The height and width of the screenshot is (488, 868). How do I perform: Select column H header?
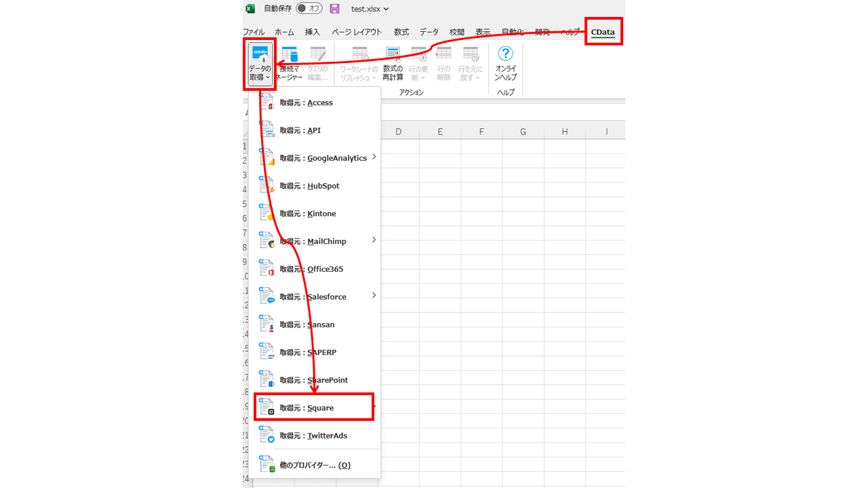click(x=565, y=131)
